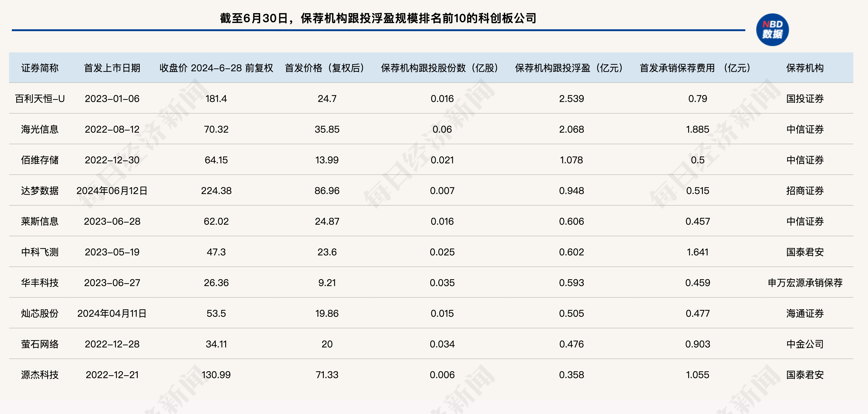Click listing date 2023-06-28
The image size is (868, 414).
click(112, 221)
